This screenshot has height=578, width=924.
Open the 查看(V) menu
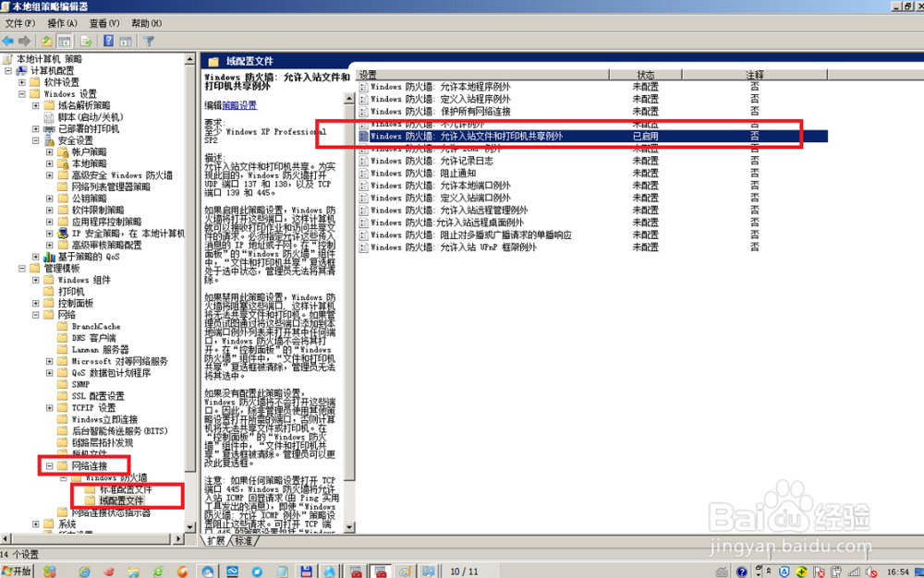[104, 23]
